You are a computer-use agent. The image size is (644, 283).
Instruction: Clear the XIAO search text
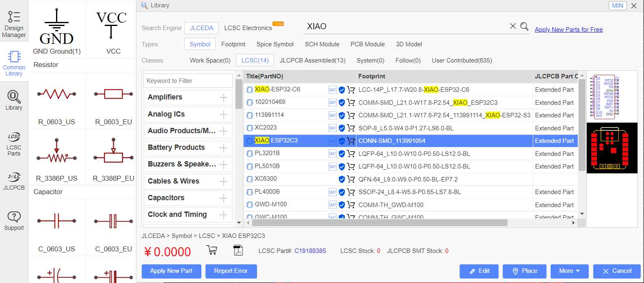click(x=513, y=26)
